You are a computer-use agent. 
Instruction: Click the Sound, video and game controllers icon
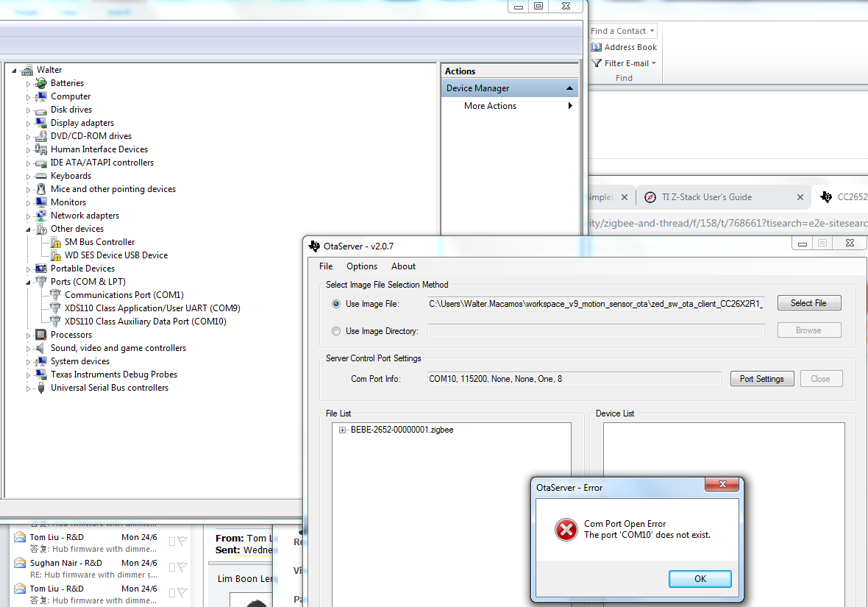(40, 348)
